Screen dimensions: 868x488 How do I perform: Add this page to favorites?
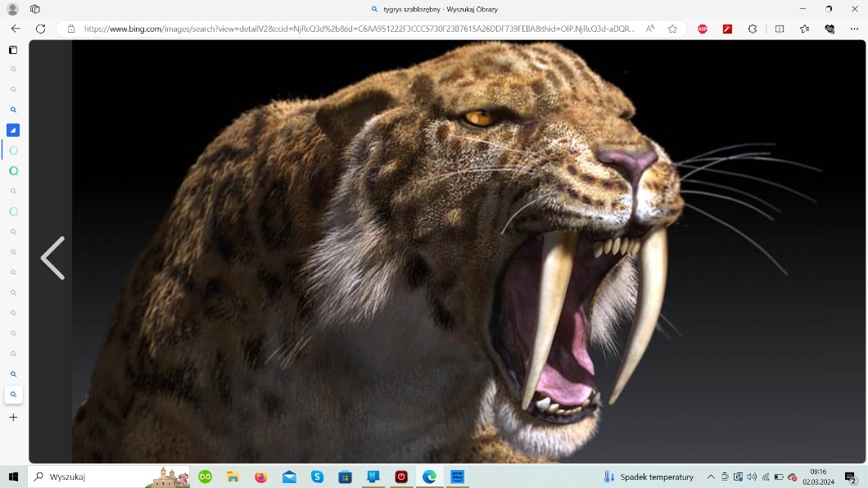(x=672, y=29)
